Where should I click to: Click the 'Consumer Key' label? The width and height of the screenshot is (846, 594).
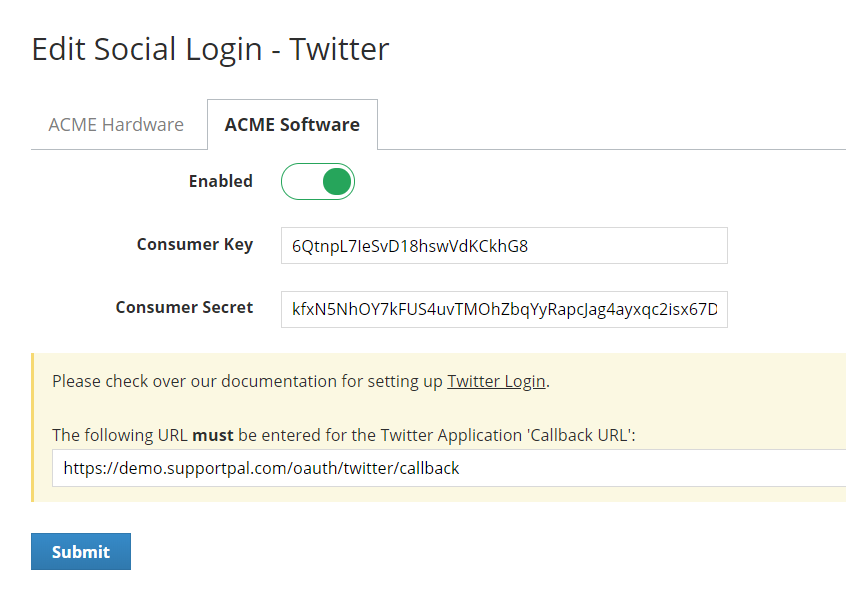pos(195,244)
